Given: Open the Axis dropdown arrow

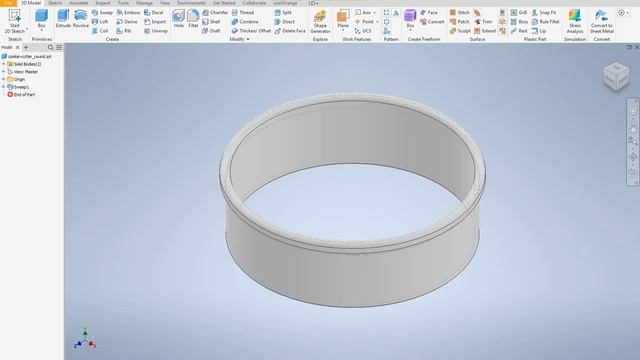Looking at the screenshot, I should (x=375, y=13).
